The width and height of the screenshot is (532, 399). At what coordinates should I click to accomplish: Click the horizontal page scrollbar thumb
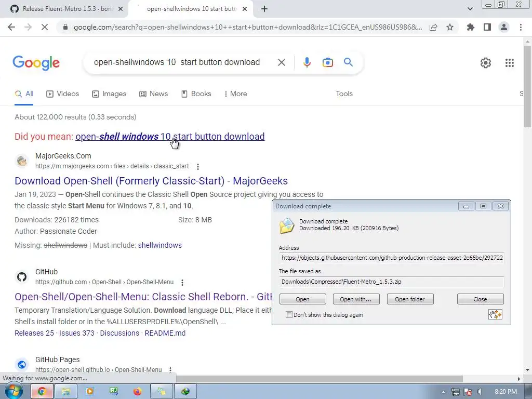pos(319,379)
